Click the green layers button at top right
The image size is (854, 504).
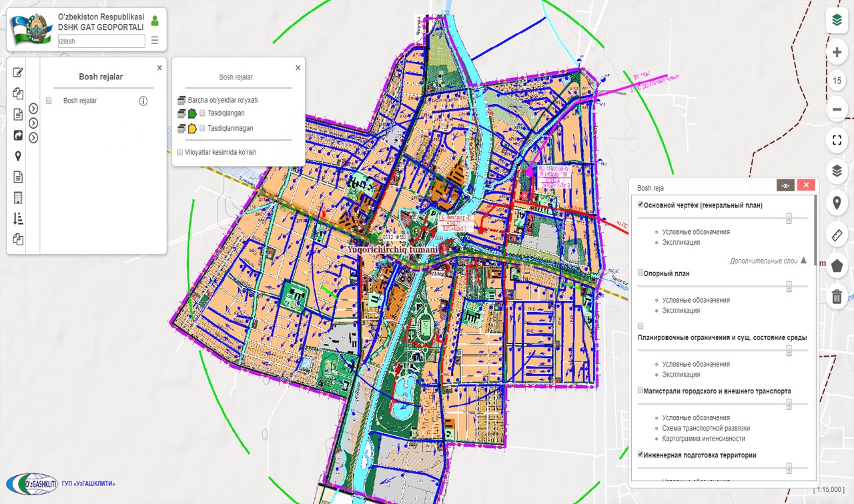tap(837, 20)
